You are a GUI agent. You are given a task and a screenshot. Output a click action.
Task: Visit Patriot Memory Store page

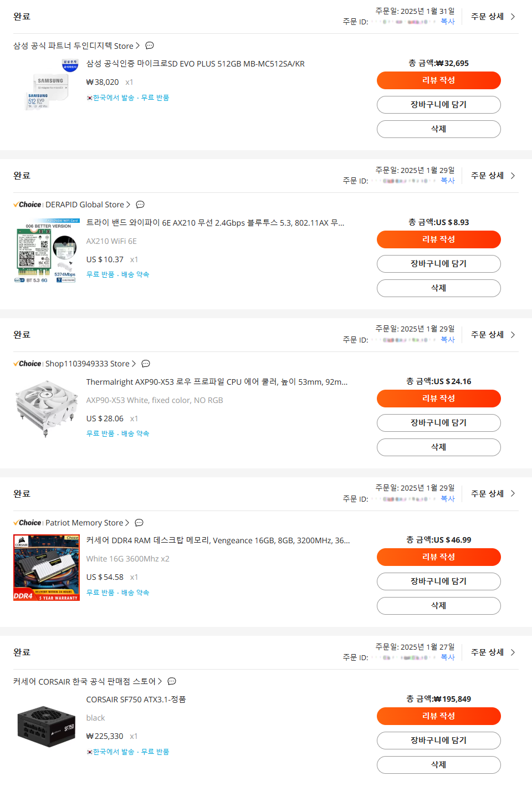click(84, 523)
